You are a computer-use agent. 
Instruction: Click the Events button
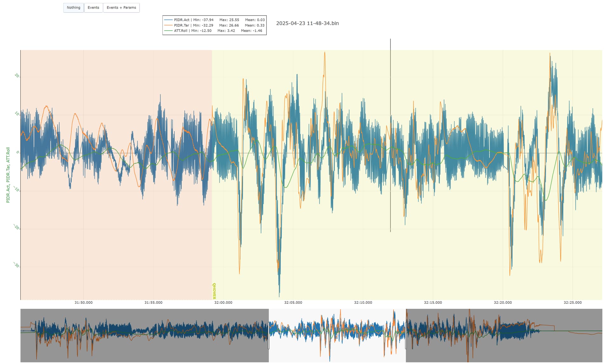pyautogui.click(x=93, y=8)
